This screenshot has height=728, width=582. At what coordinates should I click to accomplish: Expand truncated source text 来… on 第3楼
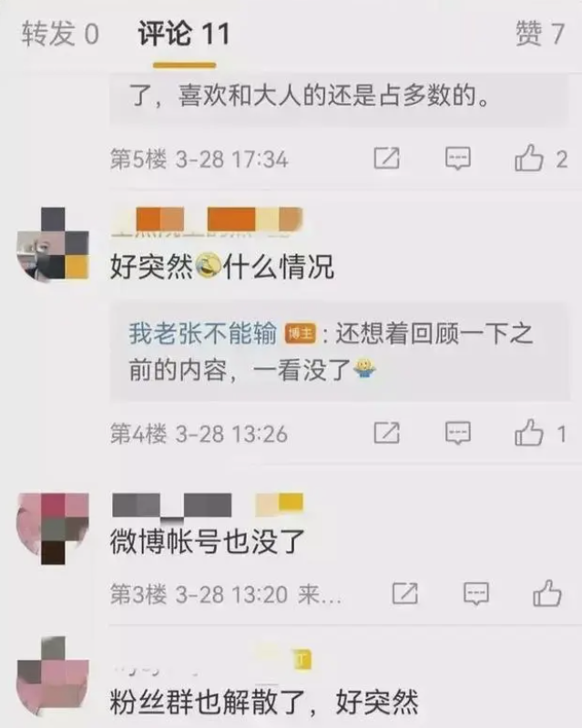[320, 594]
